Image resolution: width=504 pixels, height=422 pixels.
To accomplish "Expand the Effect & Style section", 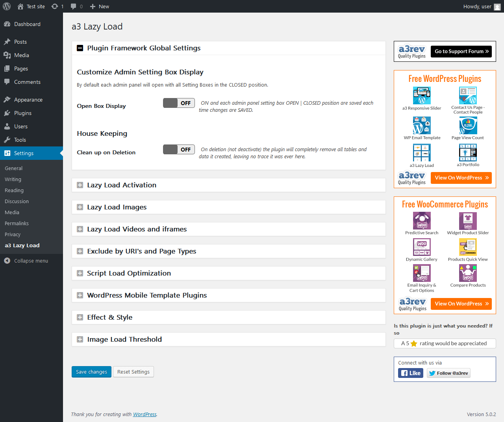I will tap(80, 317).
